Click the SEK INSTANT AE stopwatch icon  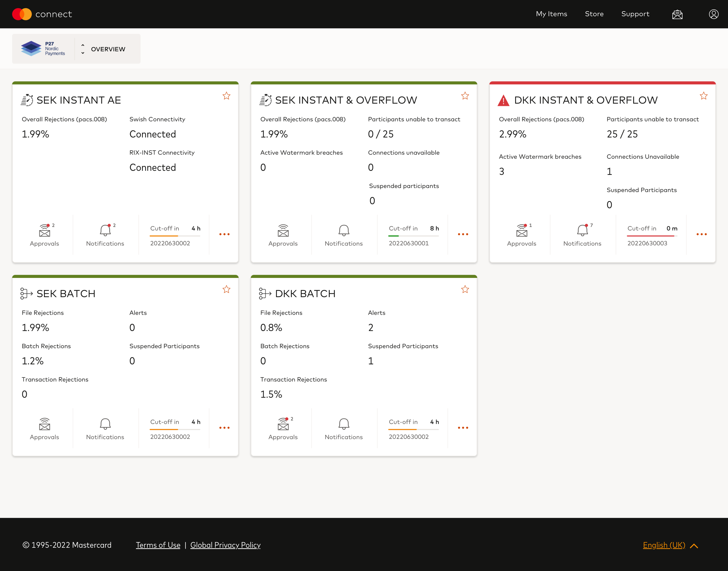tap(27, 100)
